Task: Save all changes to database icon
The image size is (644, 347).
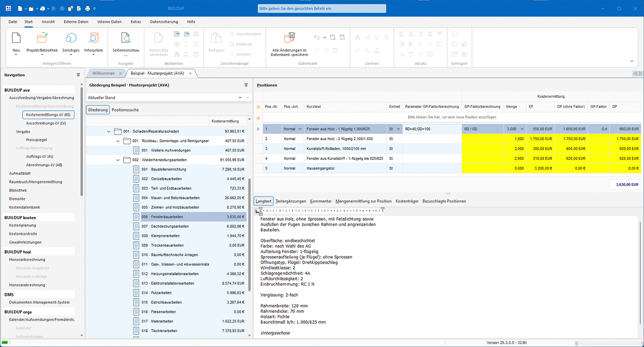Action: tap(289, 38)
